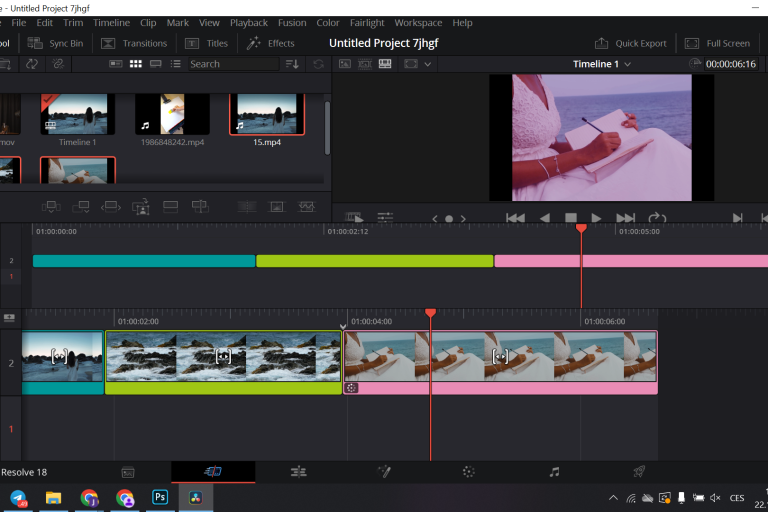
Task: Play the timeline in reverse
Action: [x=545, y=218]
